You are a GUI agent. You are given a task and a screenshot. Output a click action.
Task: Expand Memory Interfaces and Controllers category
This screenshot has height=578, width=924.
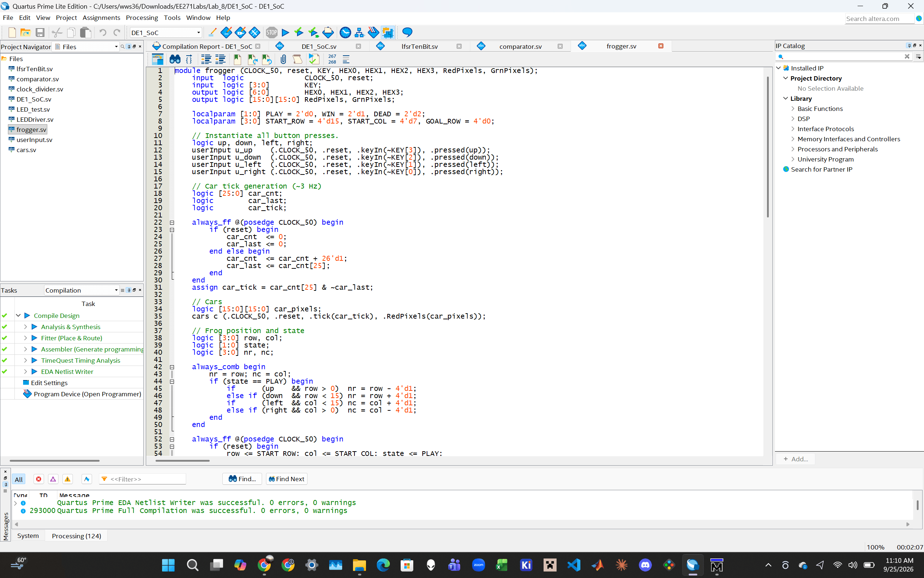[x=793, y=139]
